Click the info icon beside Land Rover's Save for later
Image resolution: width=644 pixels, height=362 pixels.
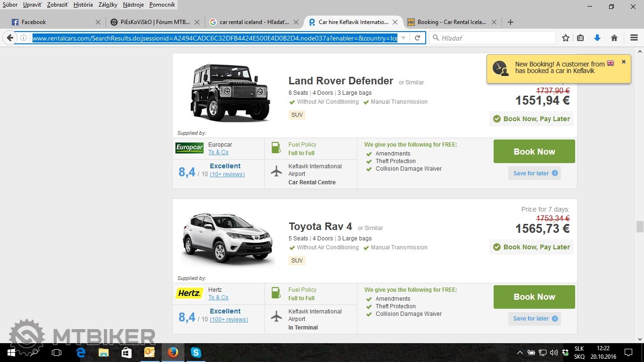555,173
